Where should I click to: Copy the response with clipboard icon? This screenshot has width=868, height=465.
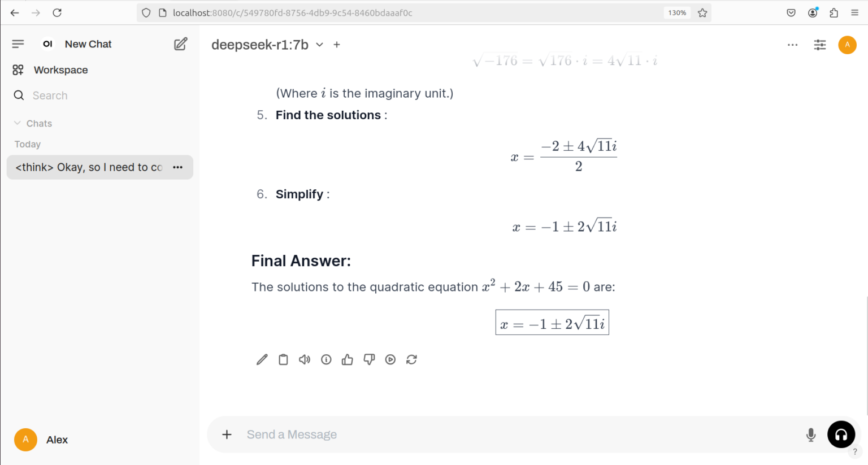[x=283, y=359]
